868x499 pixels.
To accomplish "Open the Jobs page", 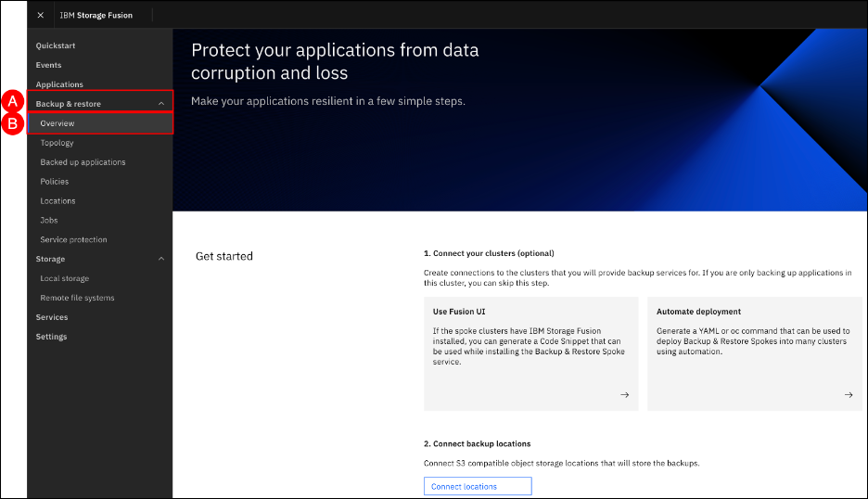I will click(x=48, y=221).
